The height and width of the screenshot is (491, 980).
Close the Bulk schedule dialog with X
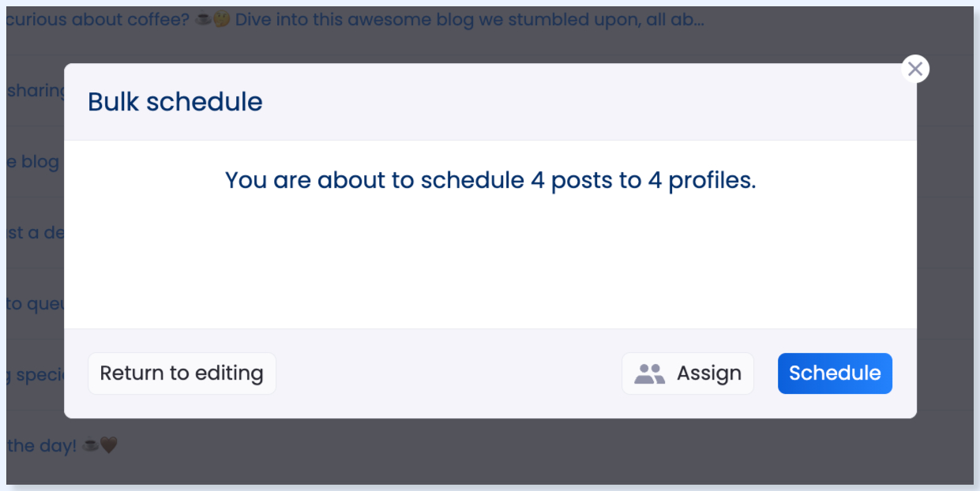point(914,69)
